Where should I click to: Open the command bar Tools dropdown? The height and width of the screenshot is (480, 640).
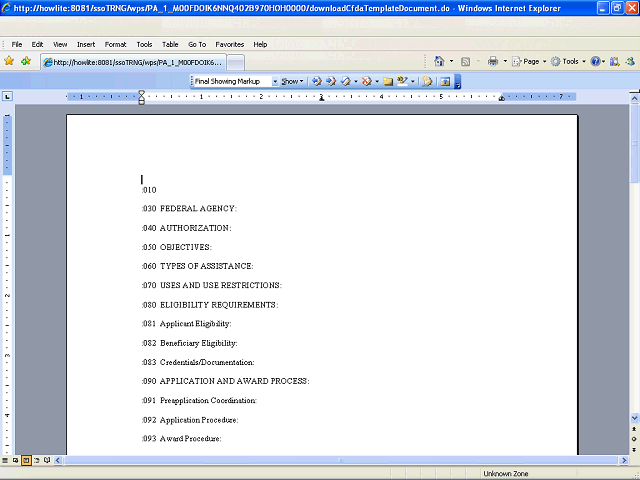(568, 61)
